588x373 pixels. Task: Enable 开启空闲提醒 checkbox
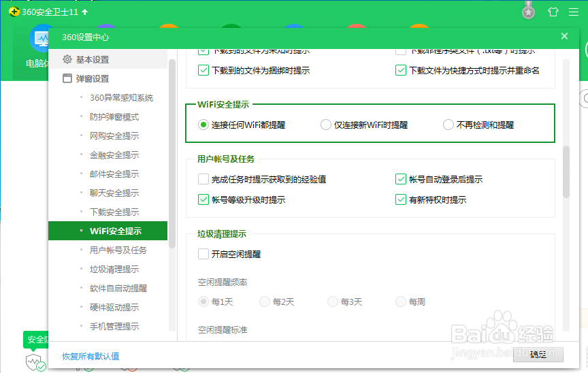[203, 254]
